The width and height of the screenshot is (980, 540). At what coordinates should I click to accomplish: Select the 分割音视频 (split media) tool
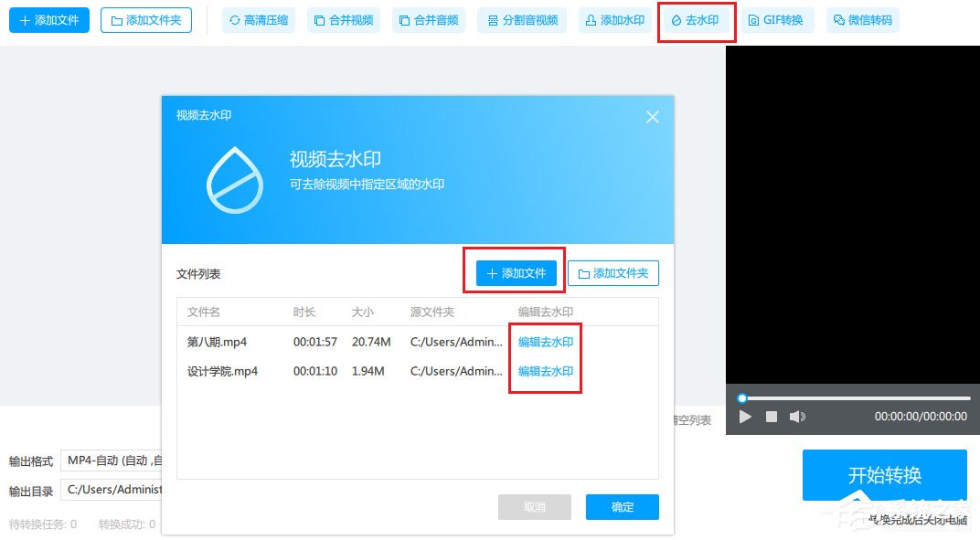tap(522, 19)
